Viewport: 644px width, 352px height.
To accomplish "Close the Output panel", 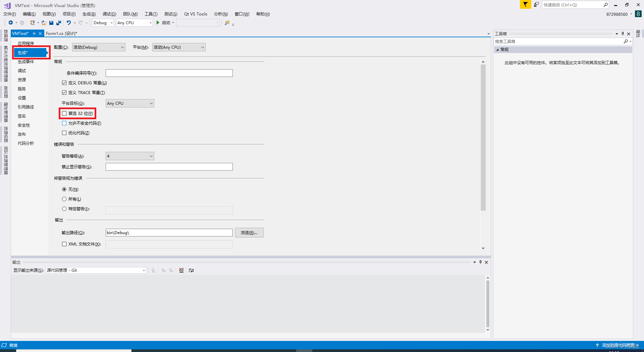I will pyautogui.click(x=486, y=262).
